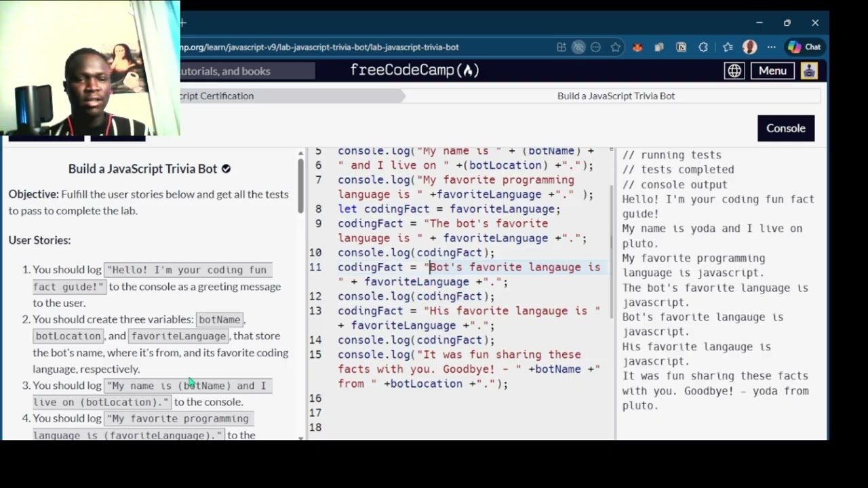Click the 'let codingFact' line 8
The image size is (868, 488).
click(449, 209)
